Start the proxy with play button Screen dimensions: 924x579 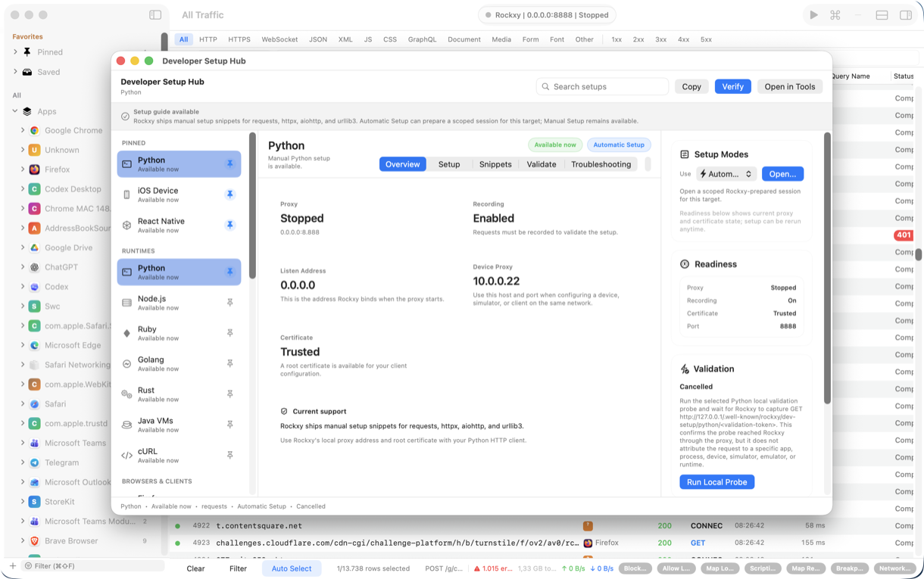813,15
